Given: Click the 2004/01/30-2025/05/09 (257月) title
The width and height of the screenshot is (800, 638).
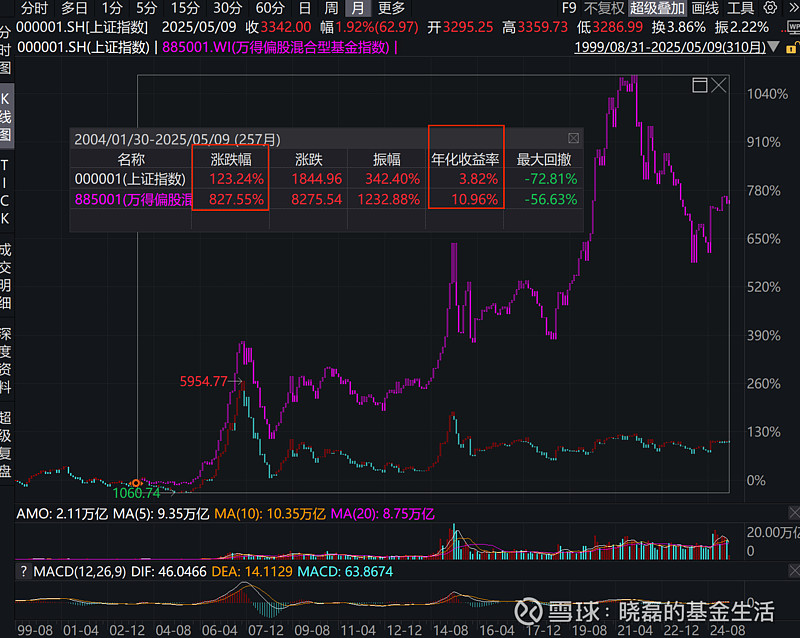Looking at the screenshot, I should [x=177, y=139].
